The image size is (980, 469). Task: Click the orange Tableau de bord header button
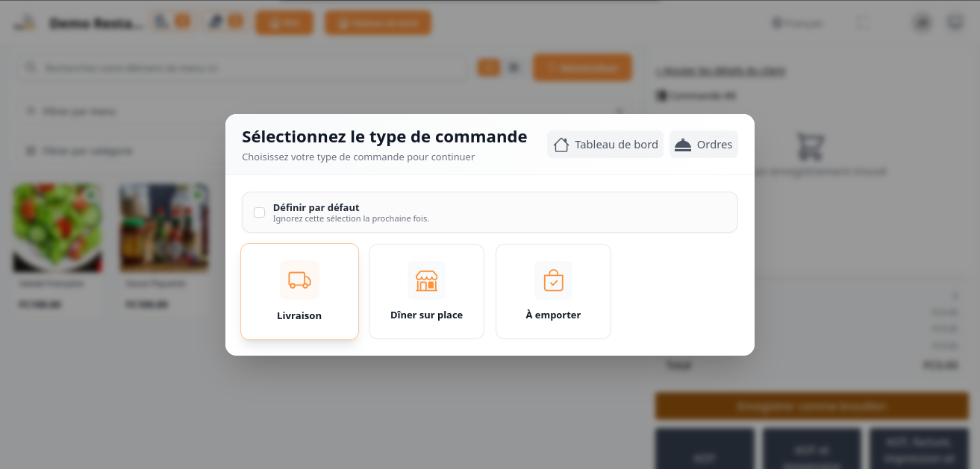point(378,23)
